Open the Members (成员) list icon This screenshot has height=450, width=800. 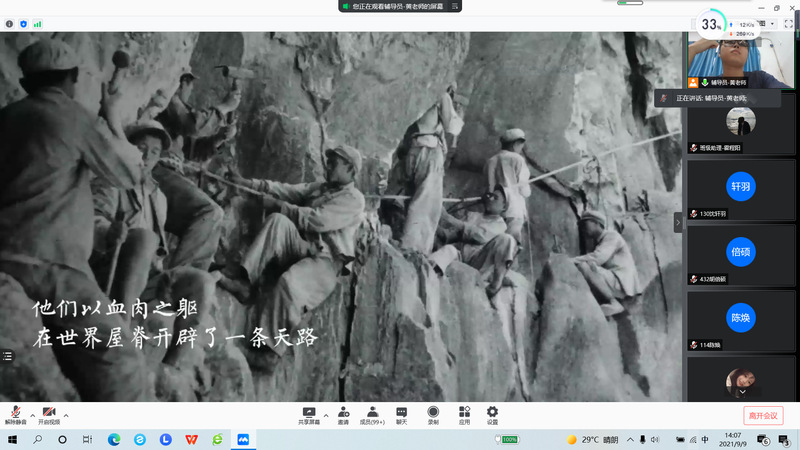coord(372,411)
